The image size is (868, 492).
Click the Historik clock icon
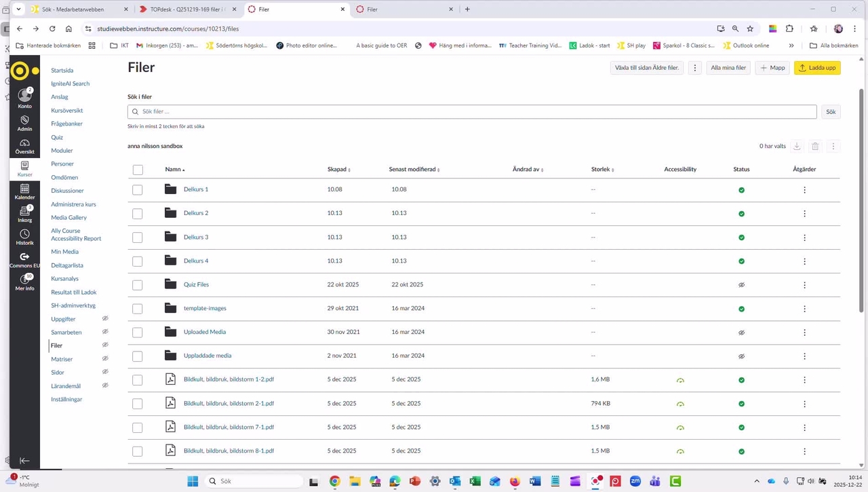click(x=24, y=235)
